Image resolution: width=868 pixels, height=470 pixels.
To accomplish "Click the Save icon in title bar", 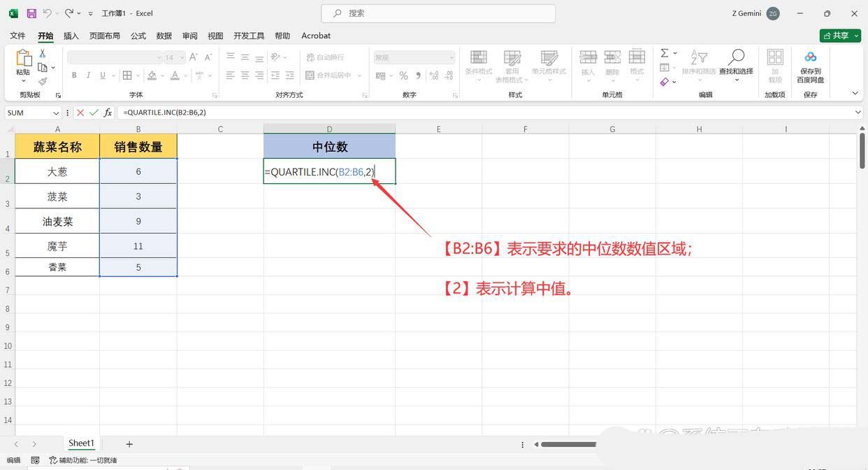I will coord(31,13).
